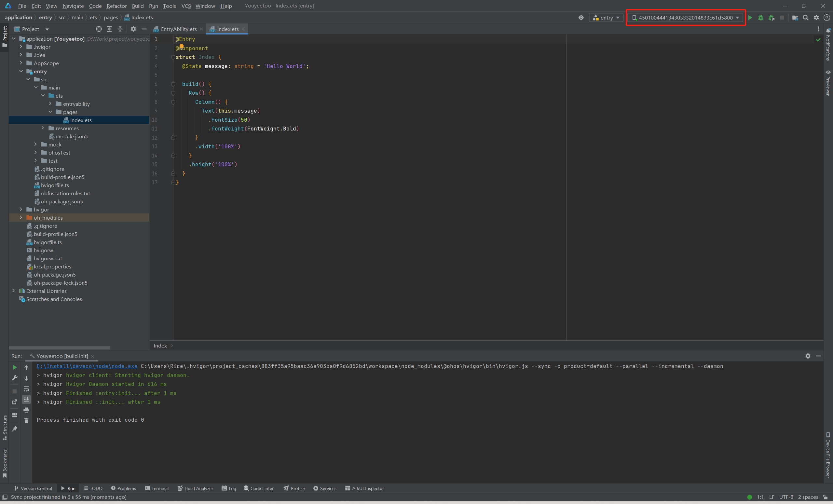Click the green inspection checkmark in the editor

click(818, 40)
